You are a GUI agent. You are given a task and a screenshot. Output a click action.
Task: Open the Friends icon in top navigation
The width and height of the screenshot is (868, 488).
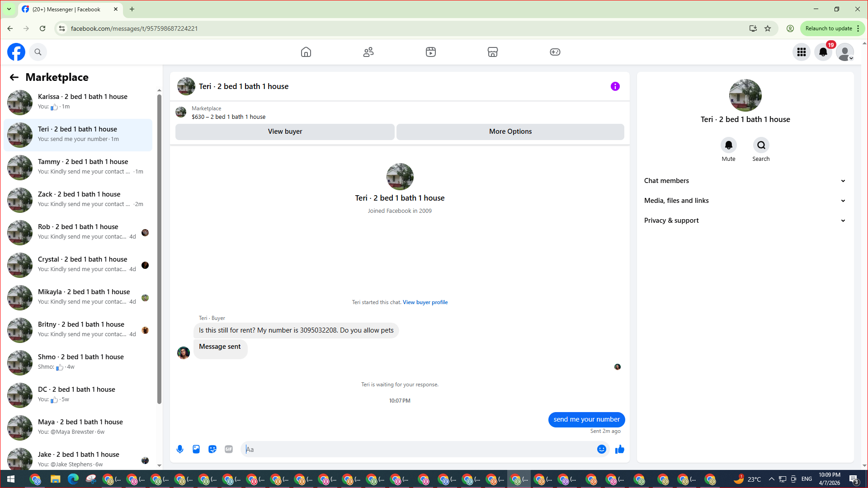[368, 52]
